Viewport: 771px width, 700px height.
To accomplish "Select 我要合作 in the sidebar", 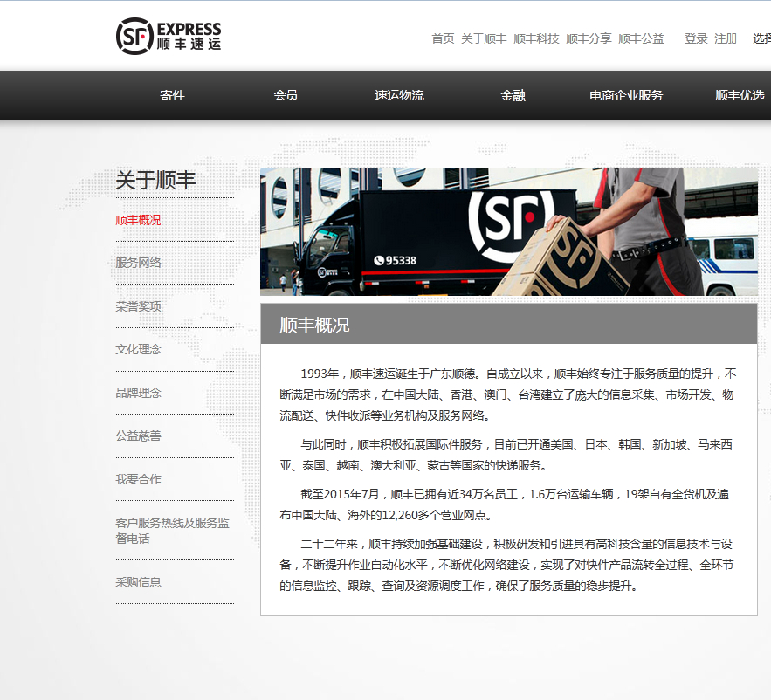I will coord(138,479).
